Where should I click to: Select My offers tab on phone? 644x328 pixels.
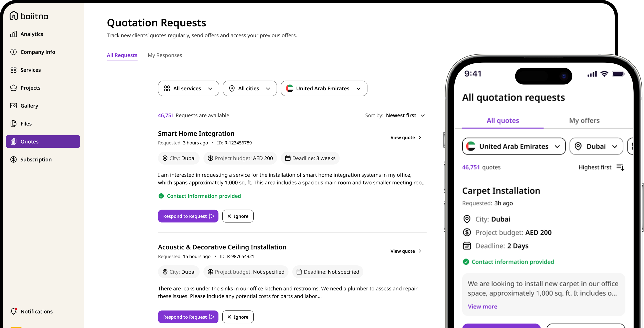(584, 121)
